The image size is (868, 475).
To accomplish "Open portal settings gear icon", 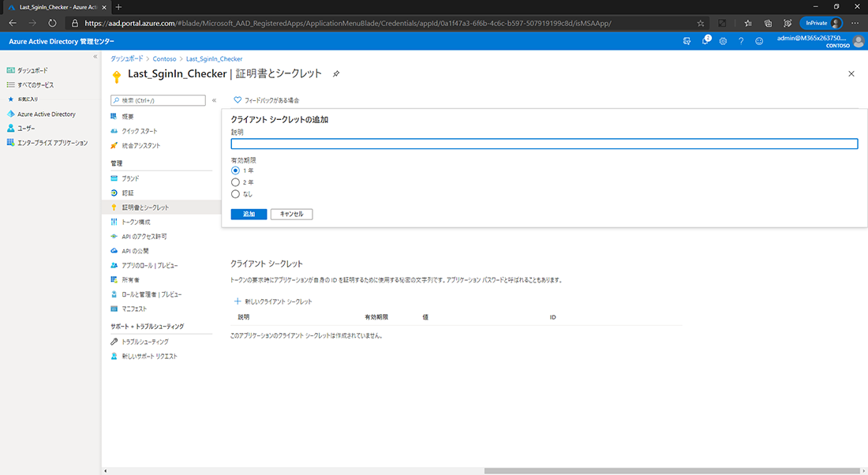I will click(x=723, y=41).
